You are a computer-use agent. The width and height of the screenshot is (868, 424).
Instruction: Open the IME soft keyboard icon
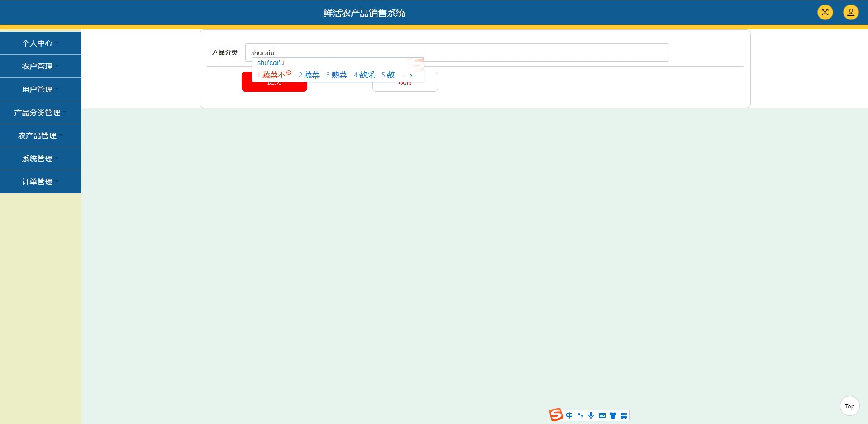click(602, 415)
